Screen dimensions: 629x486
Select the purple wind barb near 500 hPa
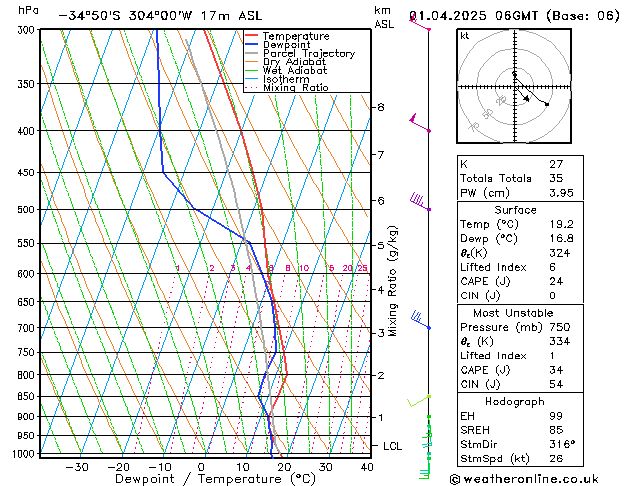[x=420, y=203]
